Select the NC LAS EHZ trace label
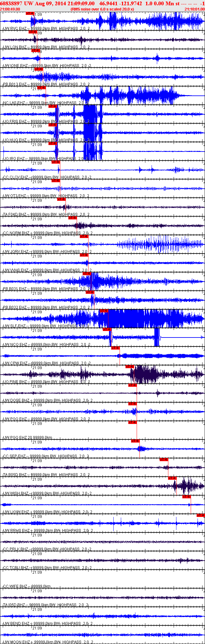This screenshot has height=644, width=205. [x=46, y=103]
